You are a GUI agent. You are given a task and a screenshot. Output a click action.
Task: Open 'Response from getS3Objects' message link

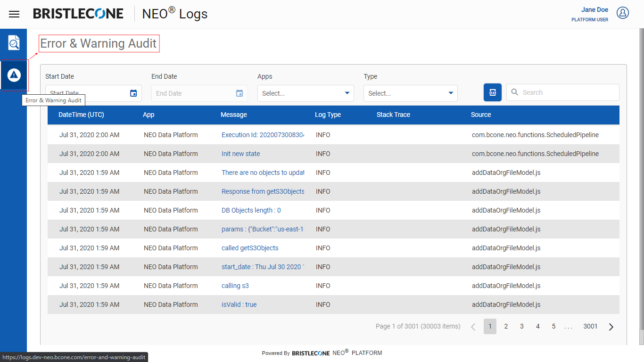click(263, 191)
